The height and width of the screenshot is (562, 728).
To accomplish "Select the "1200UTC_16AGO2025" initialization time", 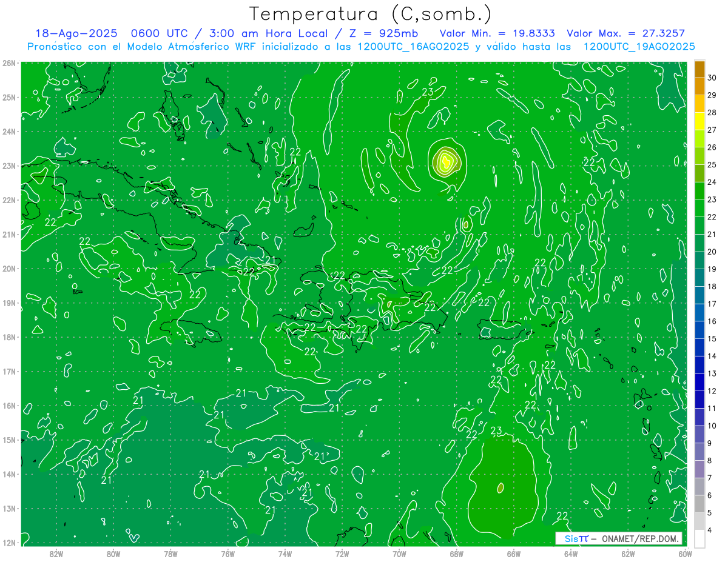I will point(413,47).
